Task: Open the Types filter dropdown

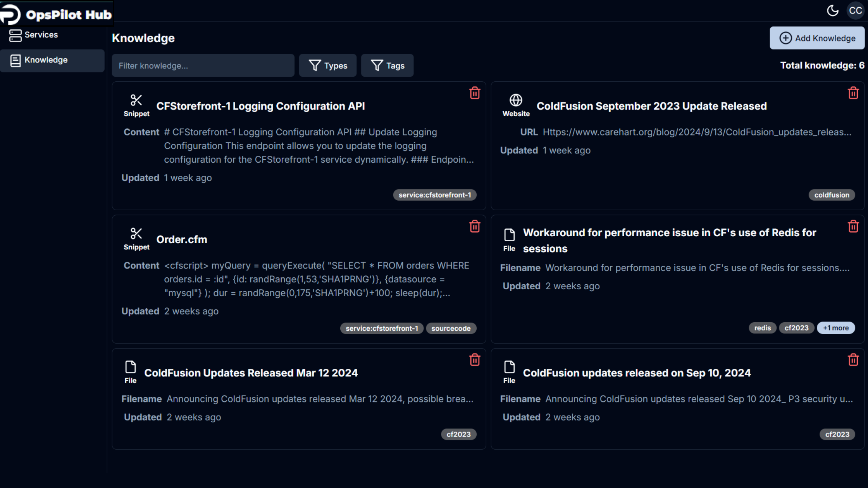Action: (328, 65)
